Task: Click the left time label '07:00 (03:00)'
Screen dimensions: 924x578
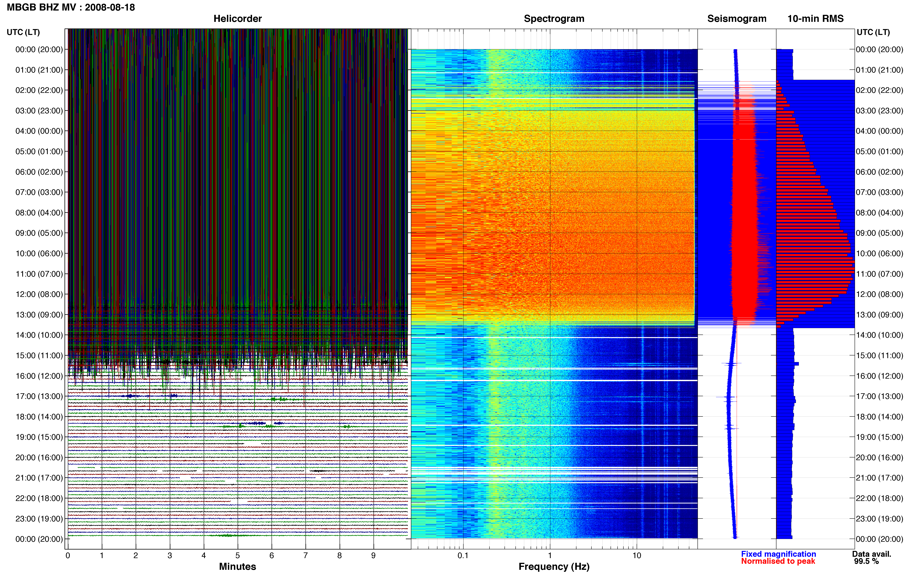Action: pos(39,192)
